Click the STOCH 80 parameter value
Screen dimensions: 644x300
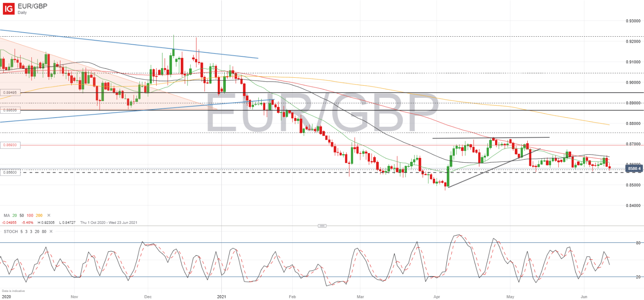44,232
